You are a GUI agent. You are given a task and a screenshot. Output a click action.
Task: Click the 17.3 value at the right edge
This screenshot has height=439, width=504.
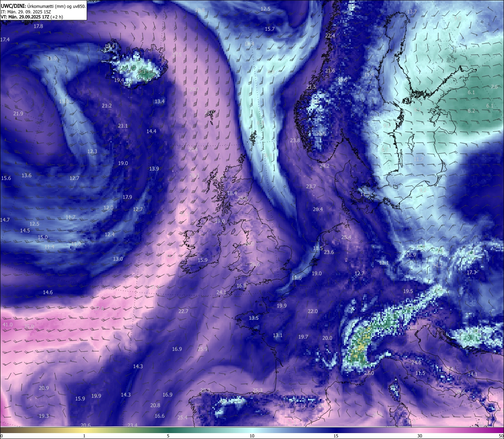pos(471,272)
